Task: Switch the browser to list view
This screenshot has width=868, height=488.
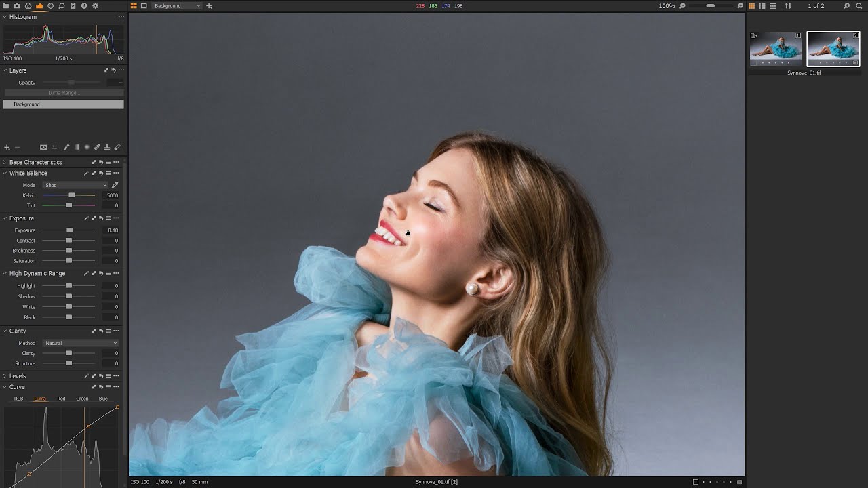Action: click(762, 6)
